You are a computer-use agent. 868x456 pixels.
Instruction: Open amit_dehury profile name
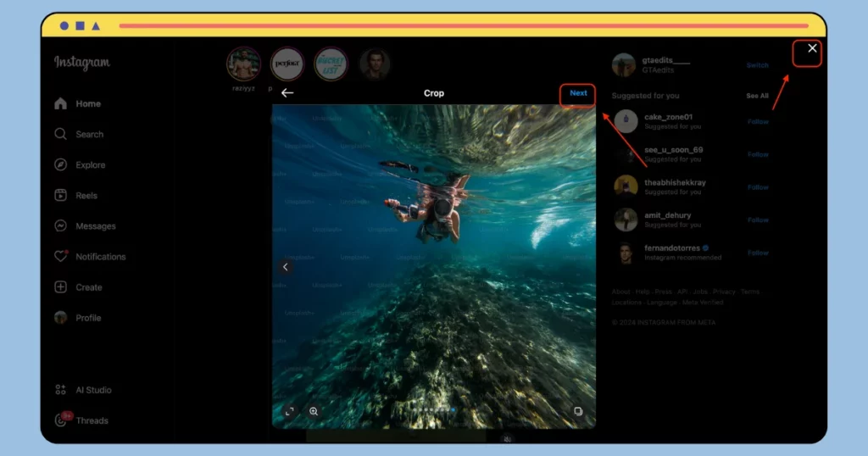point(667,214)
